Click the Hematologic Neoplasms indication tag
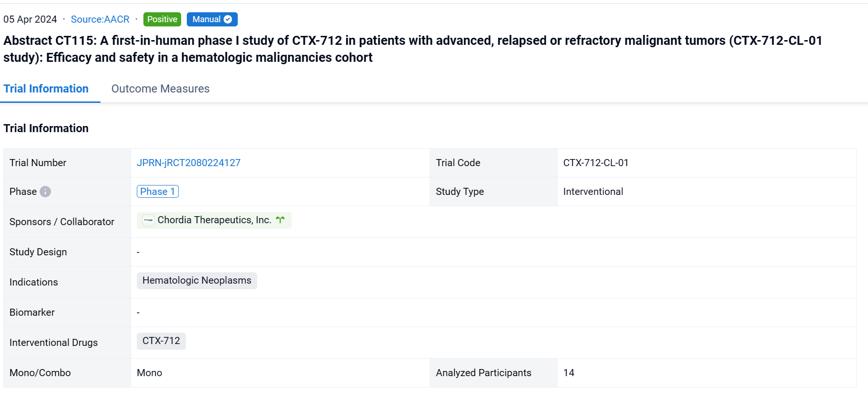This screenshot has width=868, height=395. click(x=197, y=280)
